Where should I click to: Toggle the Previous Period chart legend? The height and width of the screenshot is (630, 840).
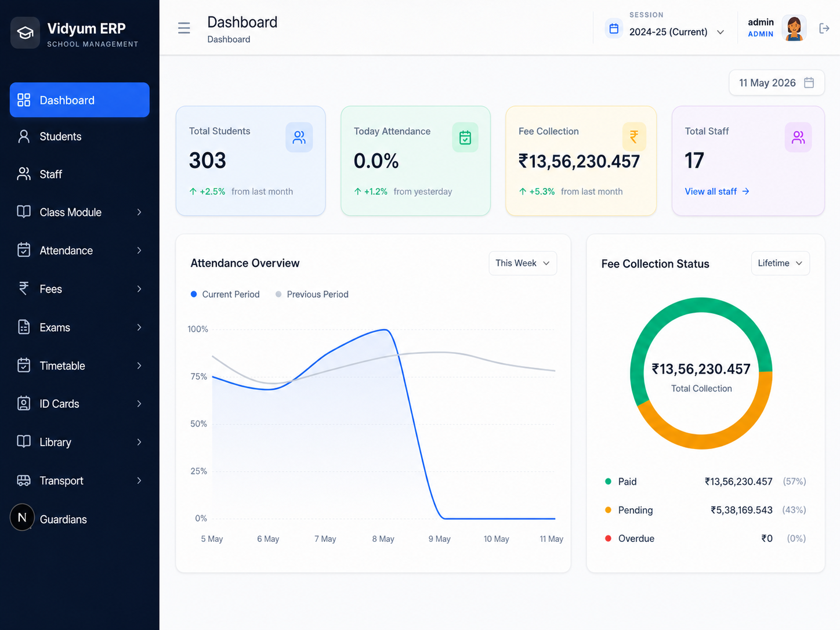point(312,294)
